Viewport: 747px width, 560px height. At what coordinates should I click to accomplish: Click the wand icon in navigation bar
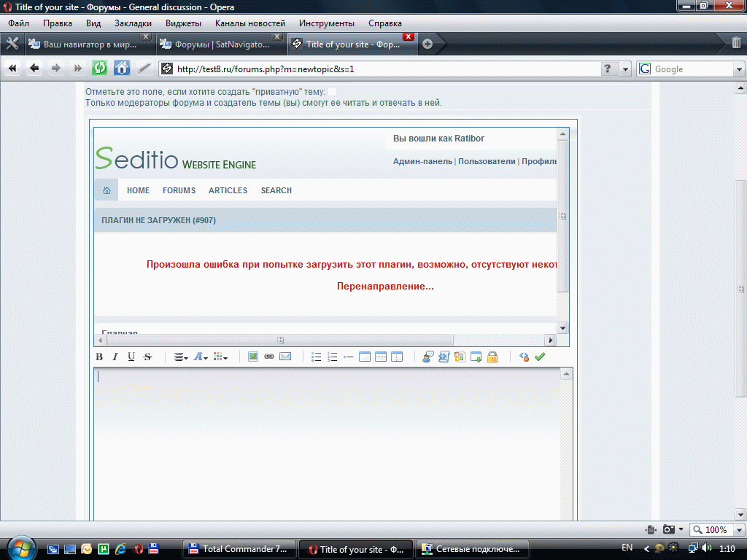point(144,69)
